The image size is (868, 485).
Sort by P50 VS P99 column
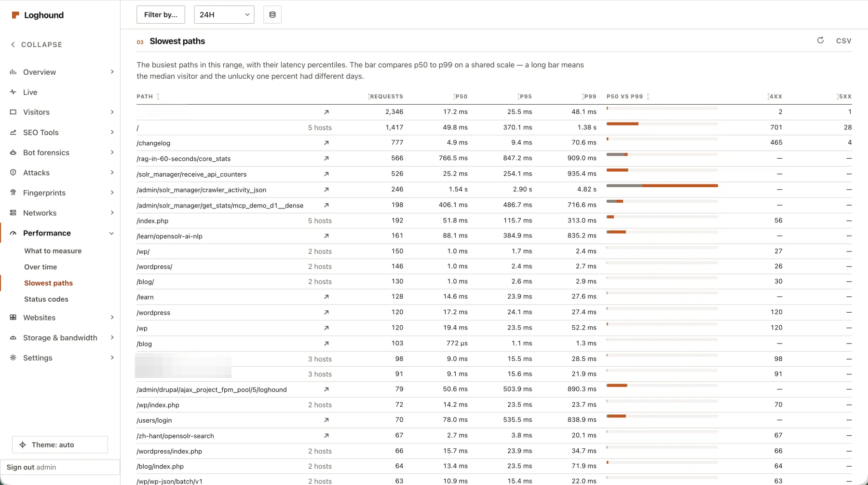point(628,97)
